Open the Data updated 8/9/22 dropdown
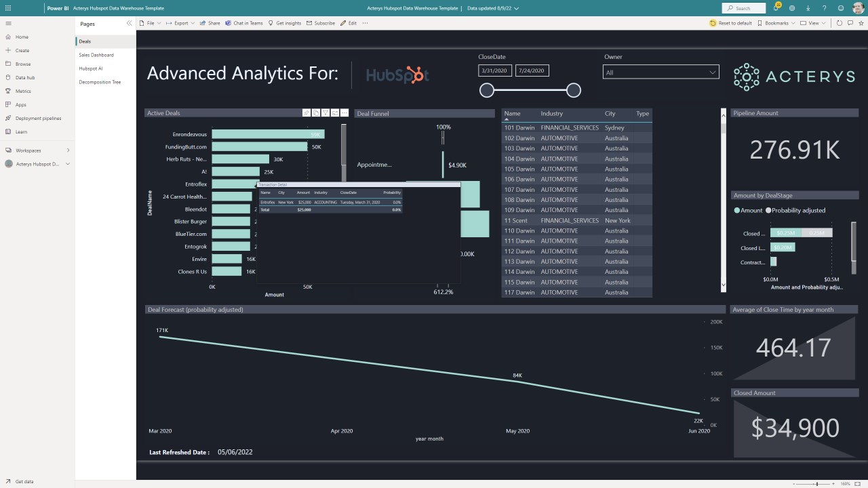The height and width of the screenshot is (488, 868). click(x=493, y=8)
